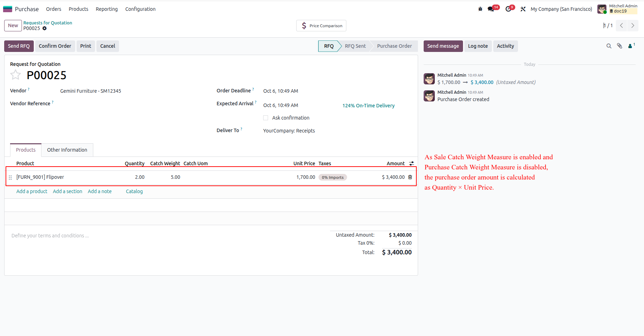Open the Purchase app home icon
Screen dimensions: 644x336
(8, 9)
